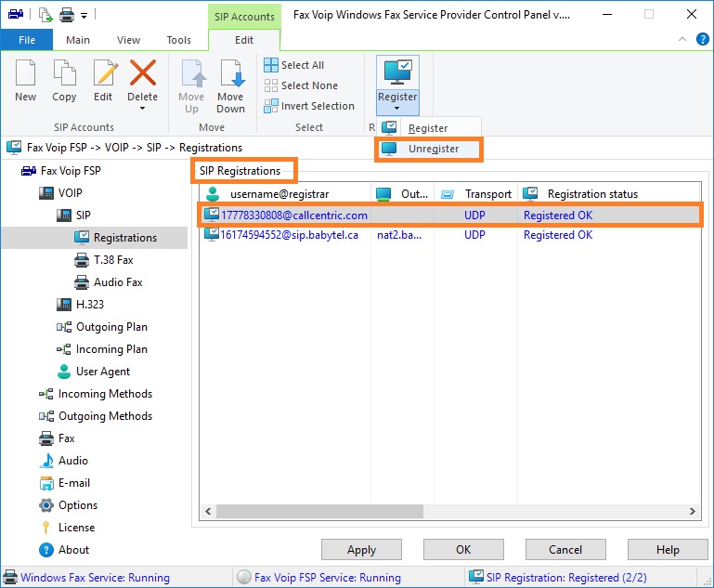
Task: Click the horizontal scrollbar right arrow
Action: (x=692, y=511)
